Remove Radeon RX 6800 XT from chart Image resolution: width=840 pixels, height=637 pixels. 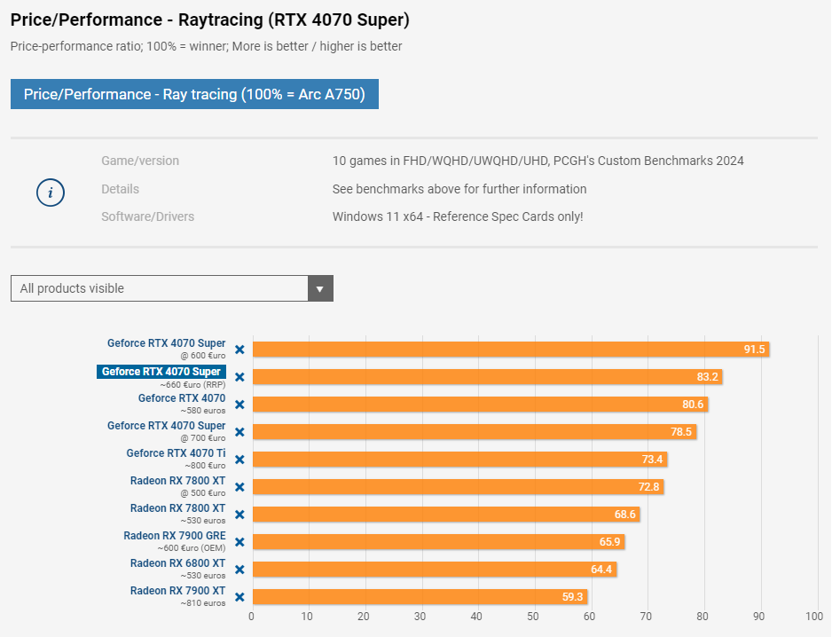pyautogui.click(x=240, y=570)
